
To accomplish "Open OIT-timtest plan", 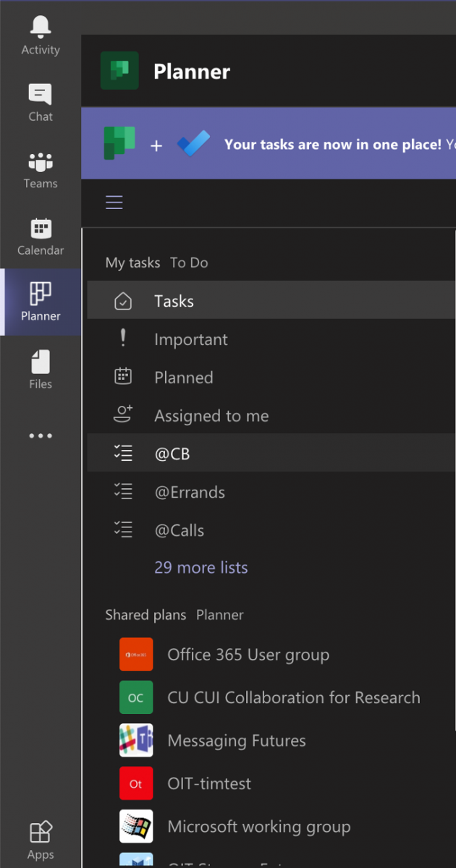I will click(209, 783).
